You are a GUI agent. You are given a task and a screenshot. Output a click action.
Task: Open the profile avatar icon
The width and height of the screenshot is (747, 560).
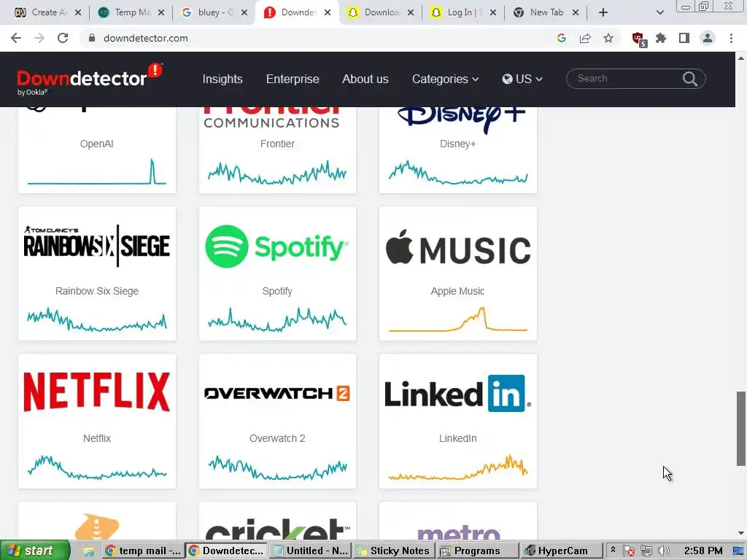(x=708, y=38)
